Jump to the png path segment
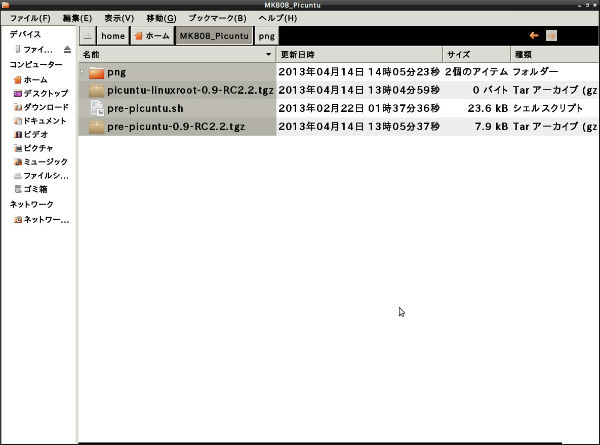 (x=266, y=36)
